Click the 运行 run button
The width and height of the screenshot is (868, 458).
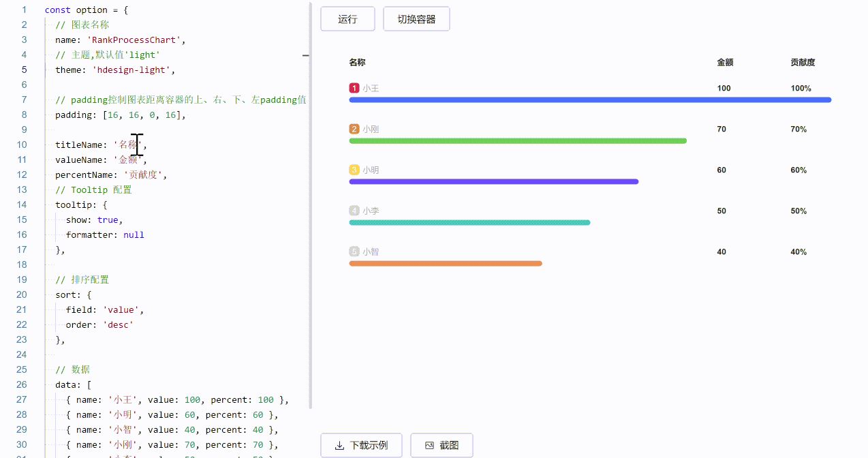[347, 19]
